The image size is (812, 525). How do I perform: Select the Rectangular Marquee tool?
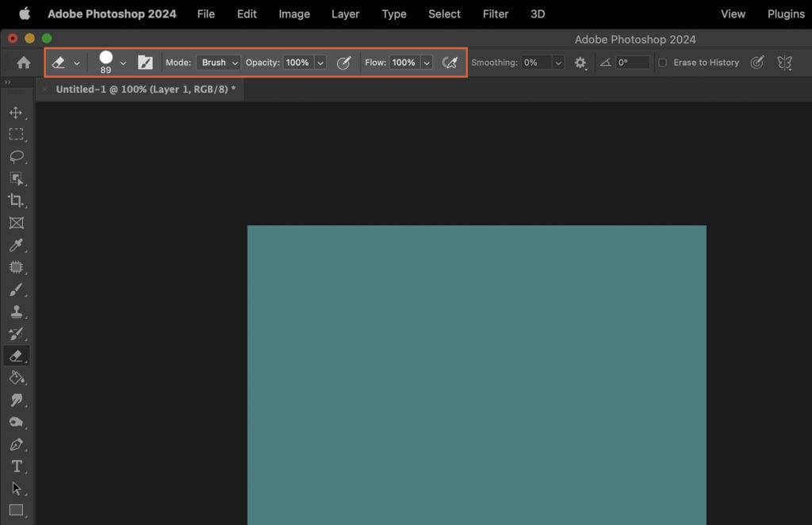(x=17, y=135)
